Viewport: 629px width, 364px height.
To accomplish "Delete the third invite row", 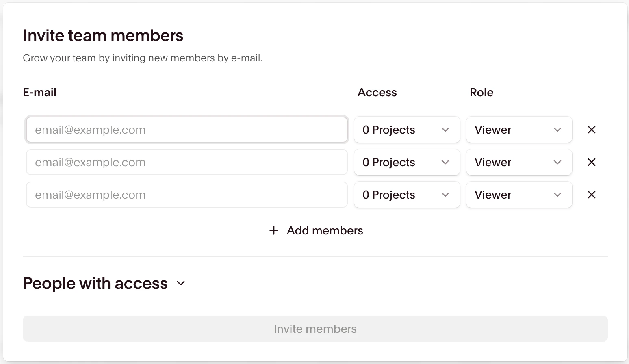I will 592,195.
